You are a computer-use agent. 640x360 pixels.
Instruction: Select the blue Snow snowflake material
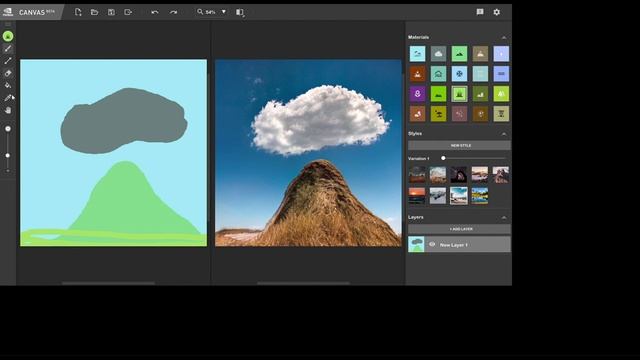point(459,74)
